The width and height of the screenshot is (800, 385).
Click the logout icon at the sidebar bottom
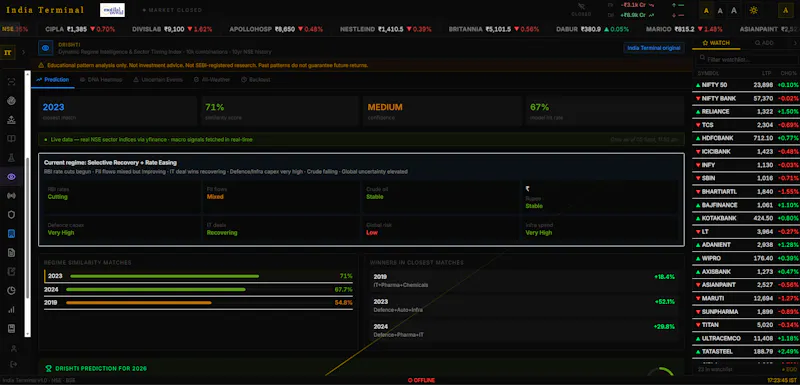pyautogui.click(x=14, y=364)
